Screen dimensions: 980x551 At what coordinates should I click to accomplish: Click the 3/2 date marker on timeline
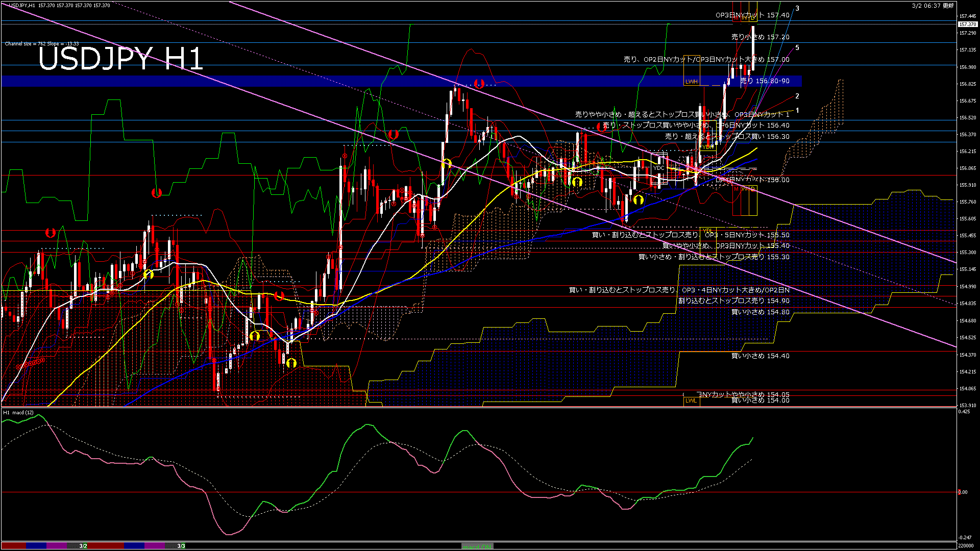click(83, 546)
